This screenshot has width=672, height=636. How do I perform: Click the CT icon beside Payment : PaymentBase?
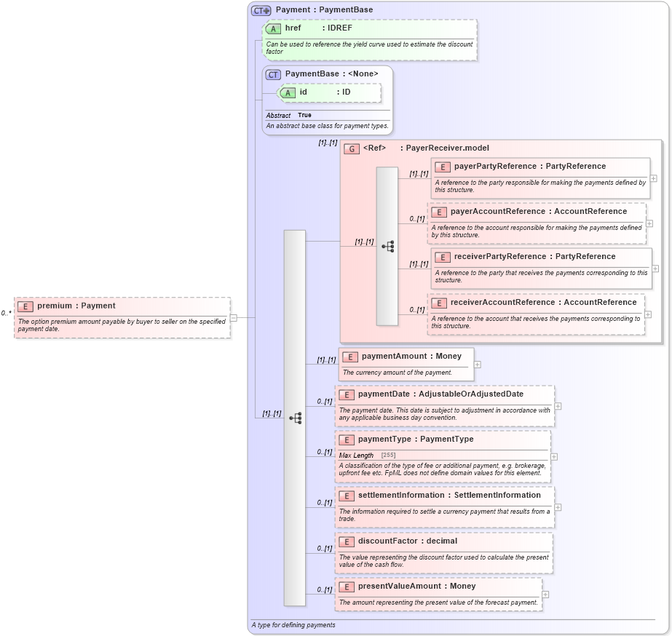click(x=261, y=11)
